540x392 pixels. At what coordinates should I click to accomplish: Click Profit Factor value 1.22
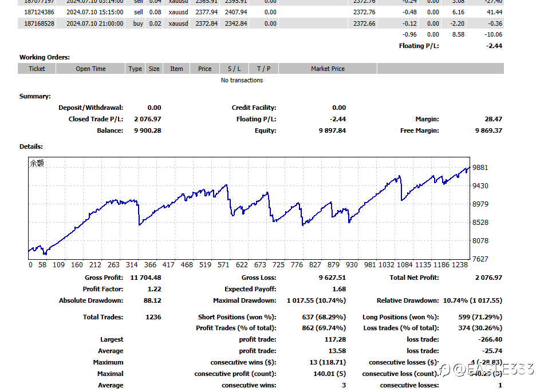coord(154,289)
